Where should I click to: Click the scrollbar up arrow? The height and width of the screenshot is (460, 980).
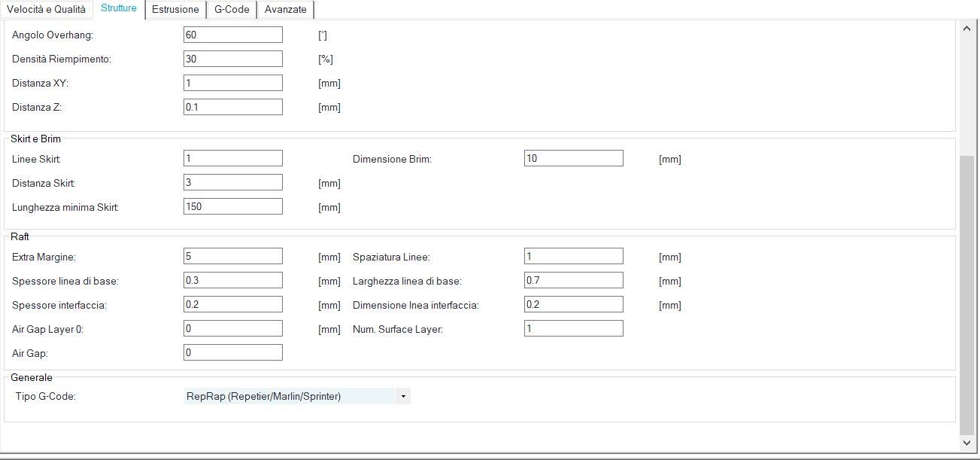click(x=967, y=28)
